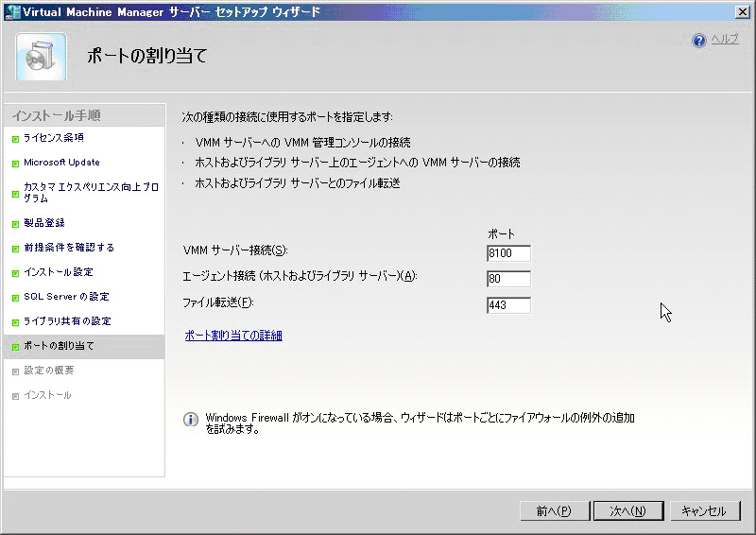Click the information icon beside Windows Firewall note
This screenshot has height=535, width=756.
(190, 420)
